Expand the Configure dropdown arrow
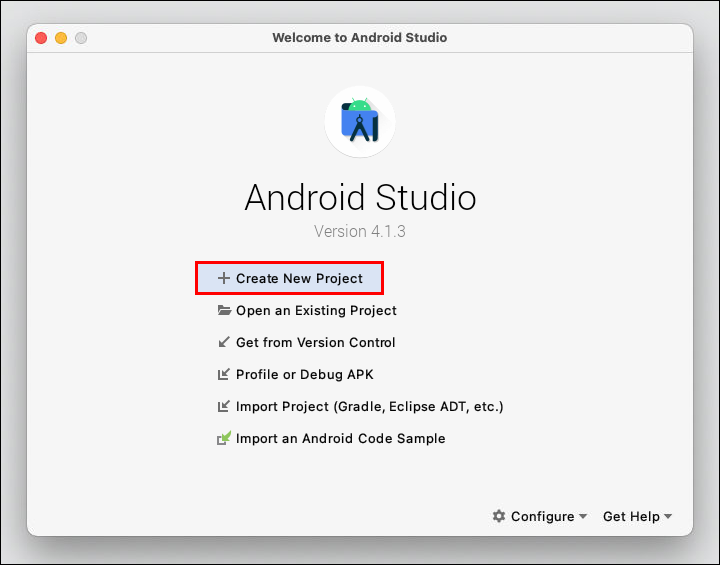This screenshot has height=565, width=720. pyautogui.click(x=583, y=516)
